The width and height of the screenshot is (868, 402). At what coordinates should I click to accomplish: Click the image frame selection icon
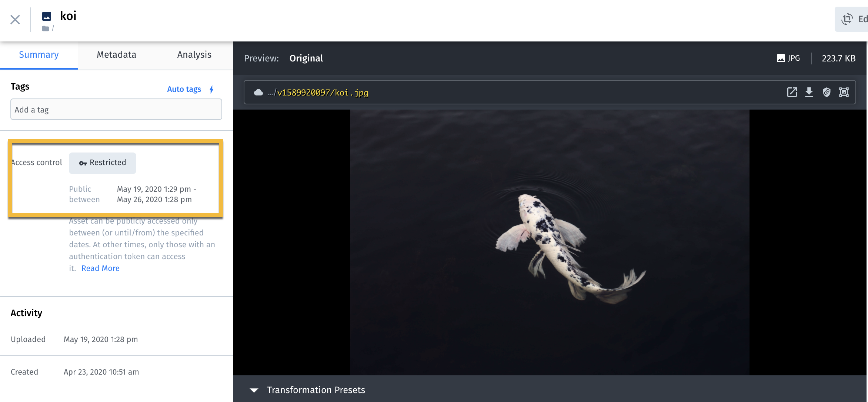coord(844,92)
